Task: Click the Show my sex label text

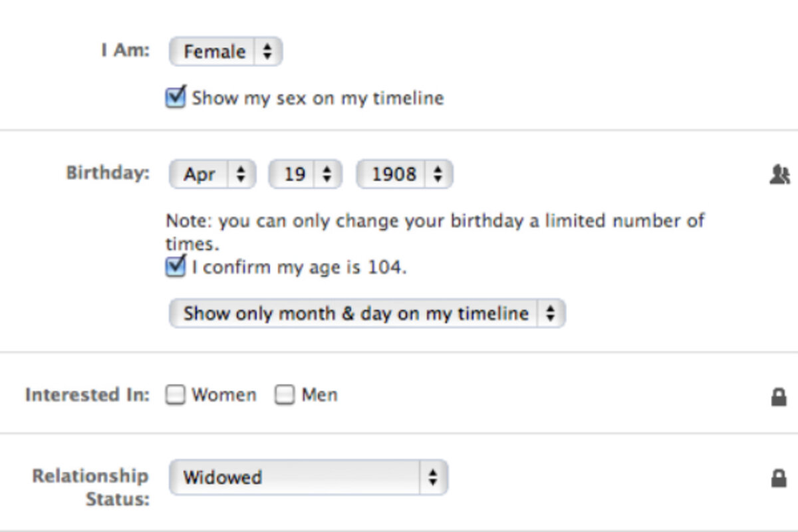Action: (318, 98)
